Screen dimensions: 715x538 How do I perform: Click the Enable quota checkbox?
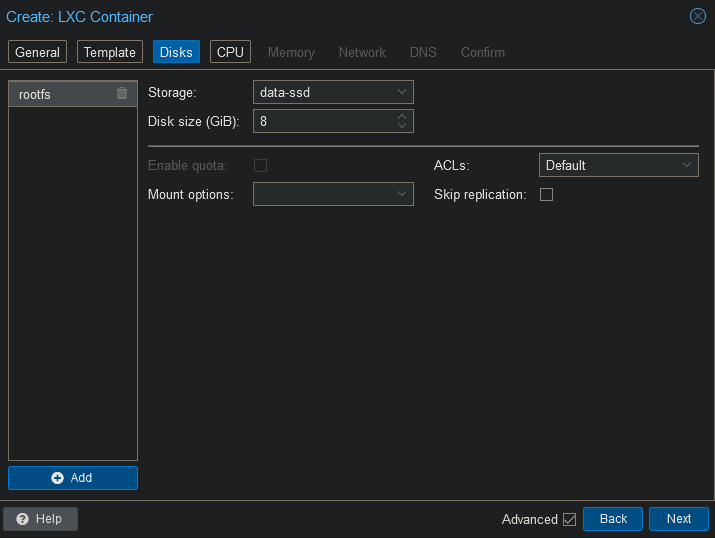(260, 165)
